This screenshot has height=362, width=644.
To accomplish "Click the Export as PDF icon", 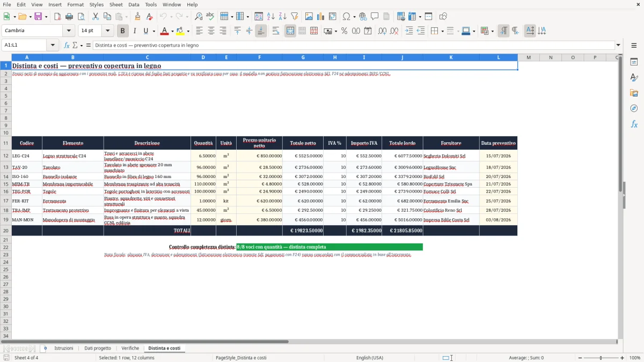I will 57,17.
